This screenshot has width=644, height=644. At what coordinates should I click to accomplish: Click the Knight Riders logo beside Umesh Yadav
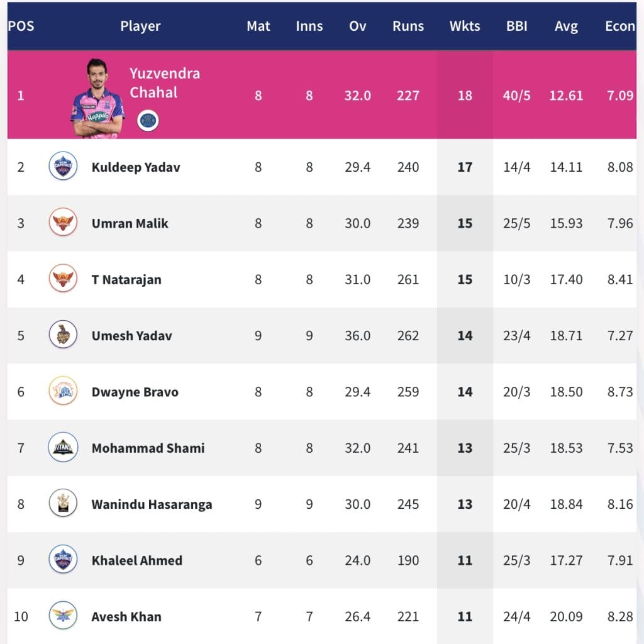pyautogui.click(x=63, y=335)
